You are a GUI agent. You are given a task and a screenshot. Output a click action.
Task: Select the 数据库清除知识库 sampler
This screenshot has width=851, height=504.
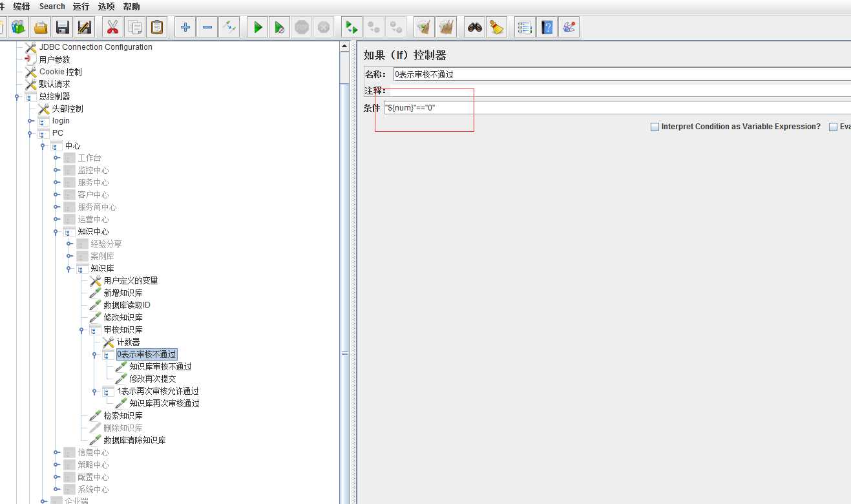(x=134, y=440)
